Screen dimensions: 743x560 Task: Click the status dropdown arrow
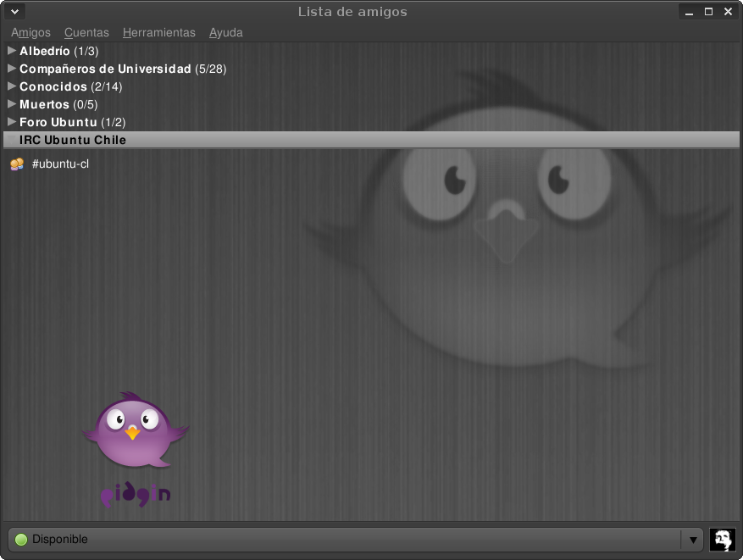(x=693, y=540)
